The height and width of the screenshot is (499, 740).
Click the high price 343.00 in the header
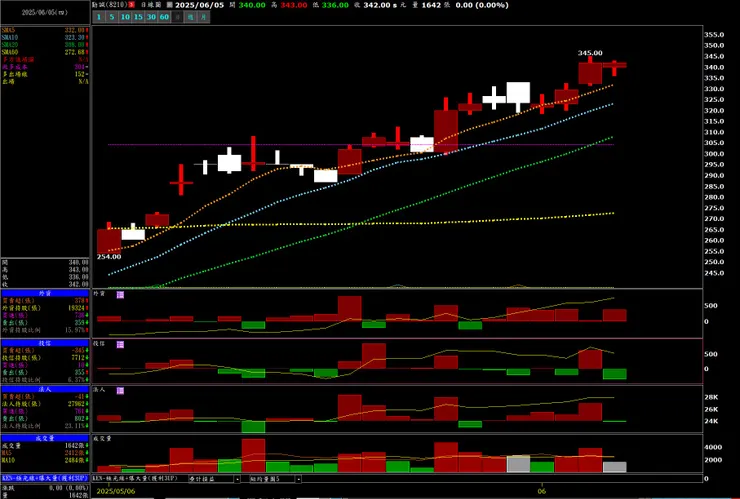pos(294,5)
